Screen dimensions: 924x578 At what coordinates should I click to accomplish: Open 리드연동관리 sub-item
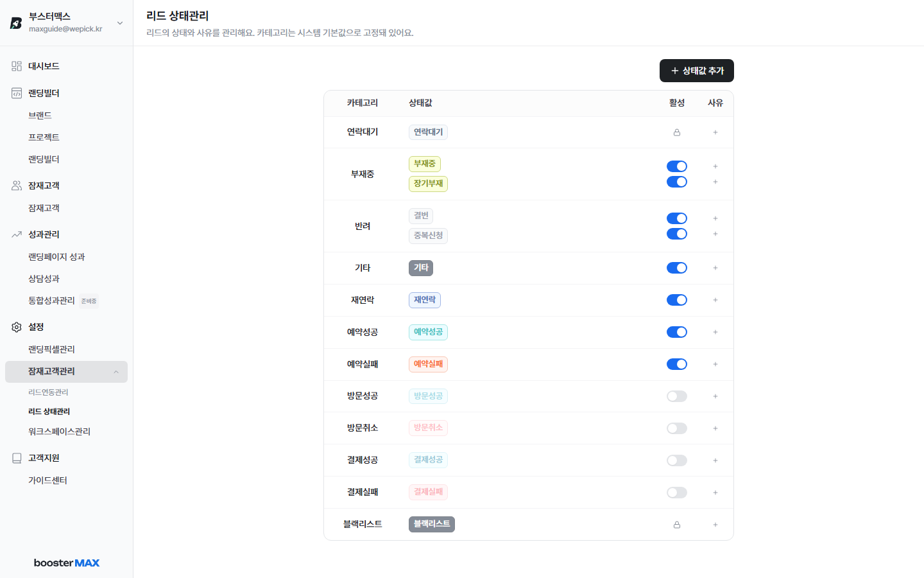tap(48, 392)
